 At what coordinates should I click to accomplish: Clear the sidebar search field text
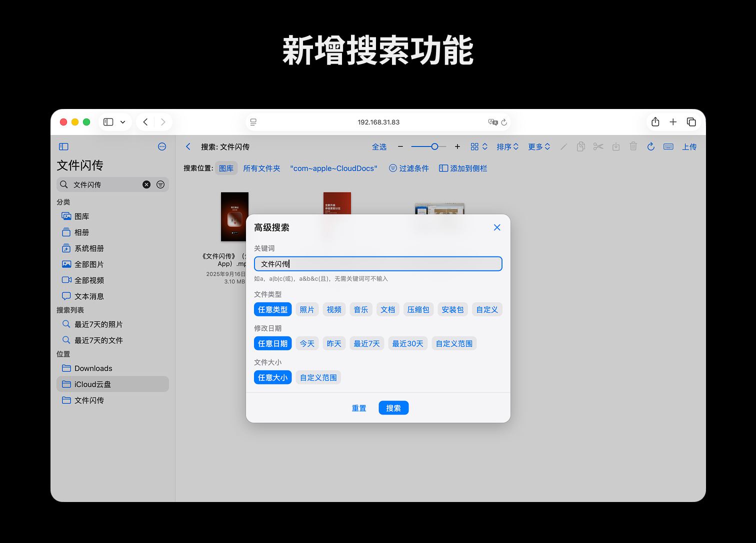coord(146,184)
